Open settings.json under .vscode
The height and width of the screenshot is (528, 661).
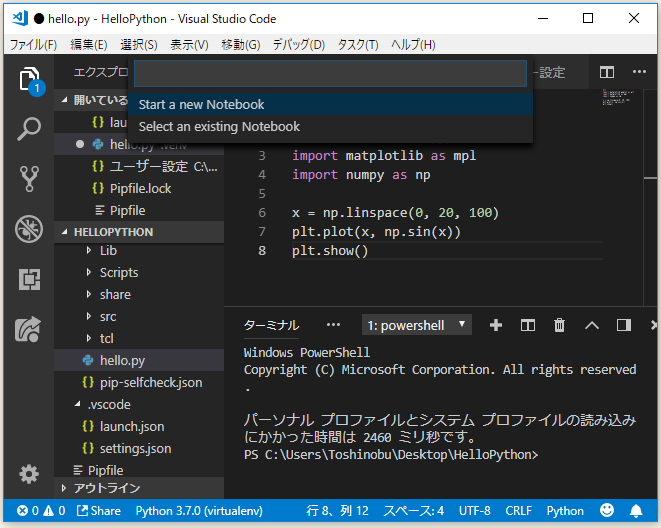[139, 448]
